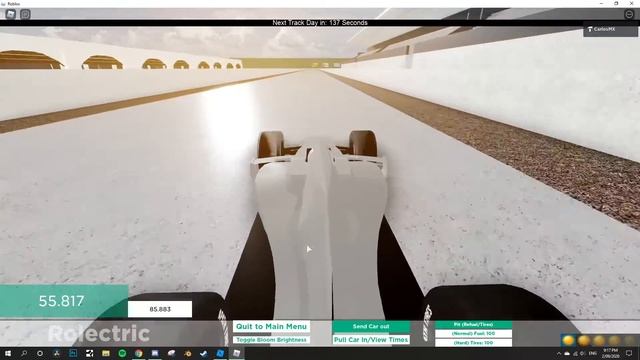Show hidden system tray icons
Viewport: 640px width, 360px height.
pyautogui.click(x=559, y=353)
